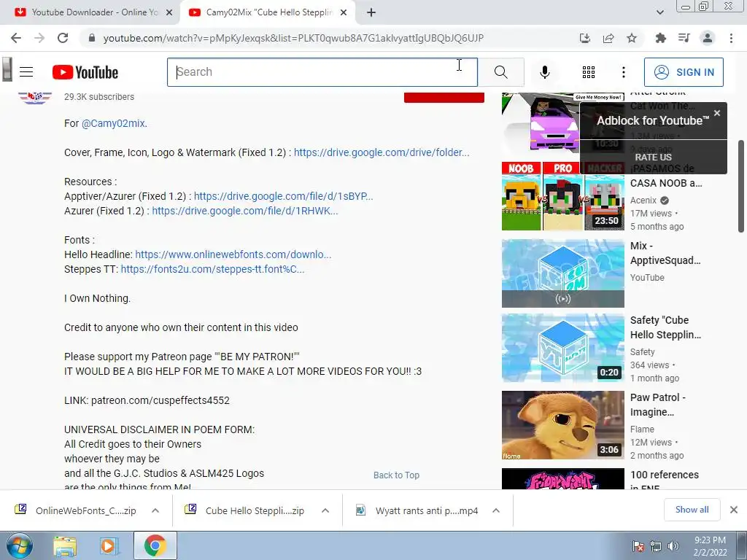Click the search magnifier button
The image size is (747, 560).
[x=500, y=72]
